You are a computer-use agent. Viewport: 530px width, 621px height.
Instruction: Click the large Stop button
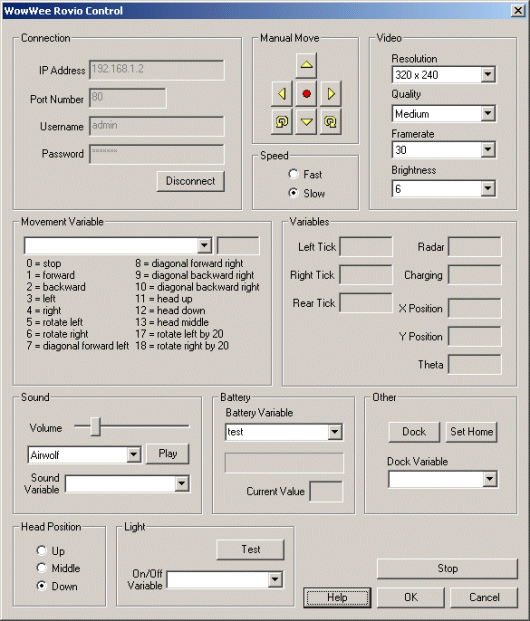coord(447,569)
